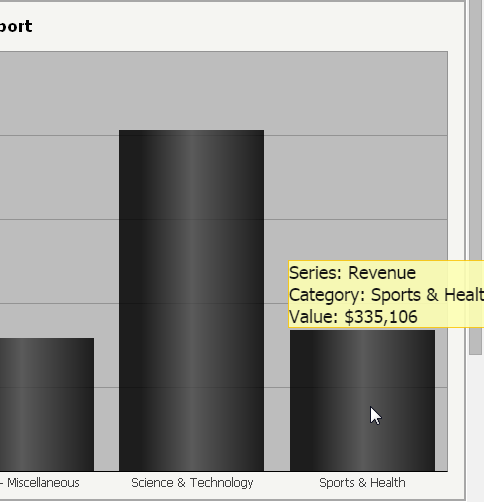Select the Sports & Health axis label
The image size is (484, 502).
[x=362, y=483]
